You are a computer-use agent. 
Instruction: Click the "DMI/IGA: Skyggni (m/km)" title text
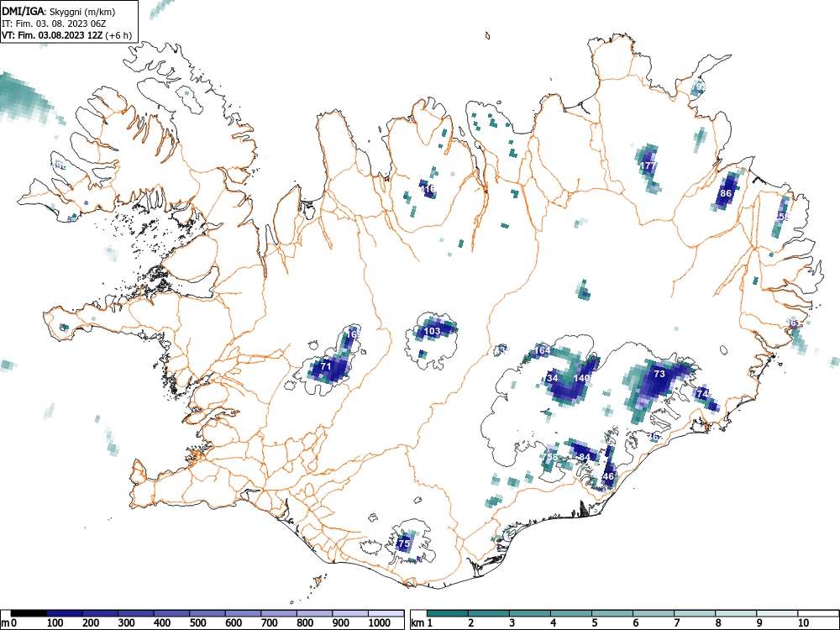tap(59, 12)
